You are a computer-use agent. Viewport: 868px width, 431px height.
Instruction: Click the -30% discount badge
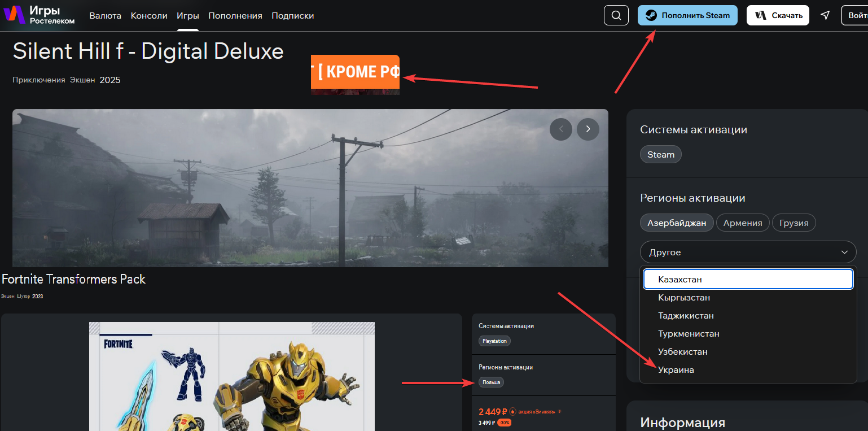point(504,423)
